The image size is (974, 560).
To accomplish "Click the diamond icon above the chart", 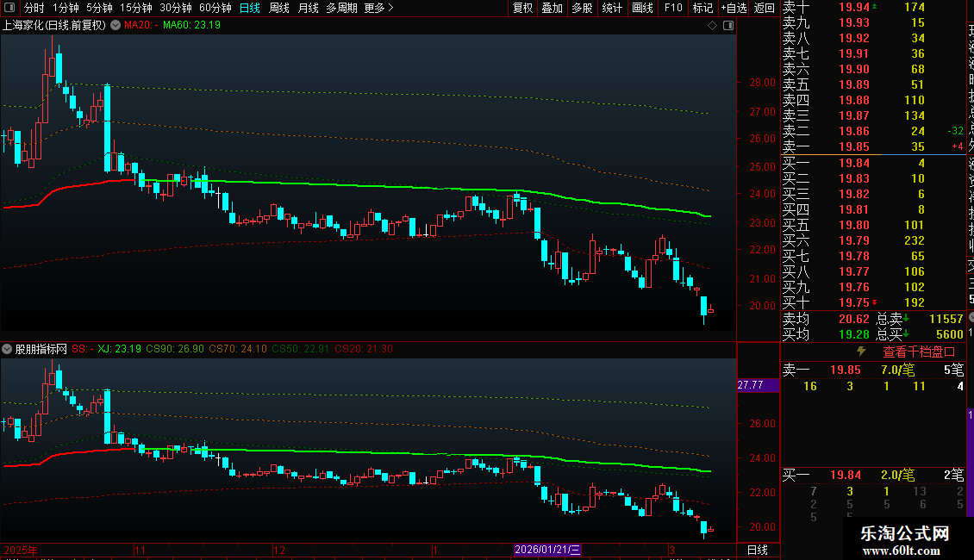I will pos(713,25).
